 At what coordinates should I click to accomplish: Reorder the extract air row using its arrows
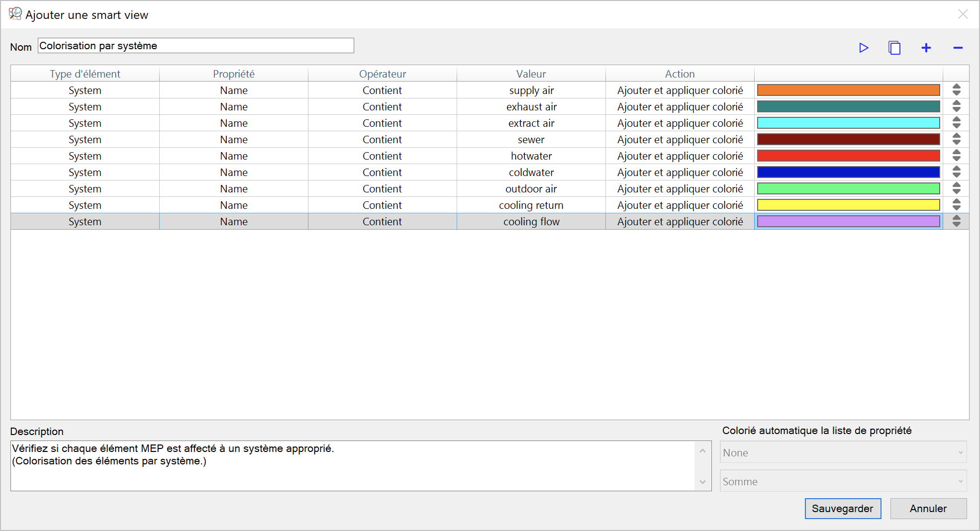pos(956,123)
